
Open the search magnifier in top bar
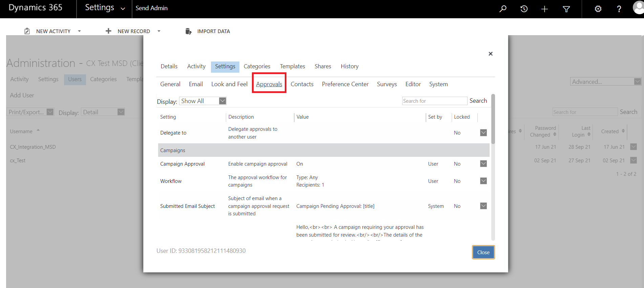click(x=503, y=9)
